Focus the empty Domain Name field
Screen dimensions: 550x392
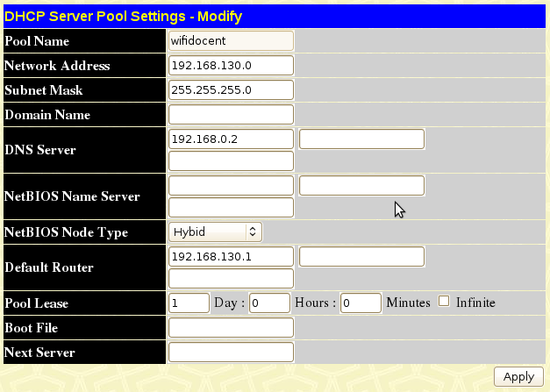pos(231,115)
